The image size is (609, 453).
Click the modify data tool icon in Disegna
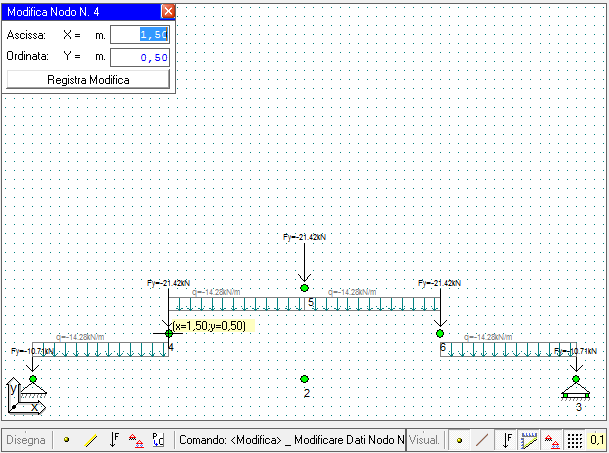click(158, 440)
